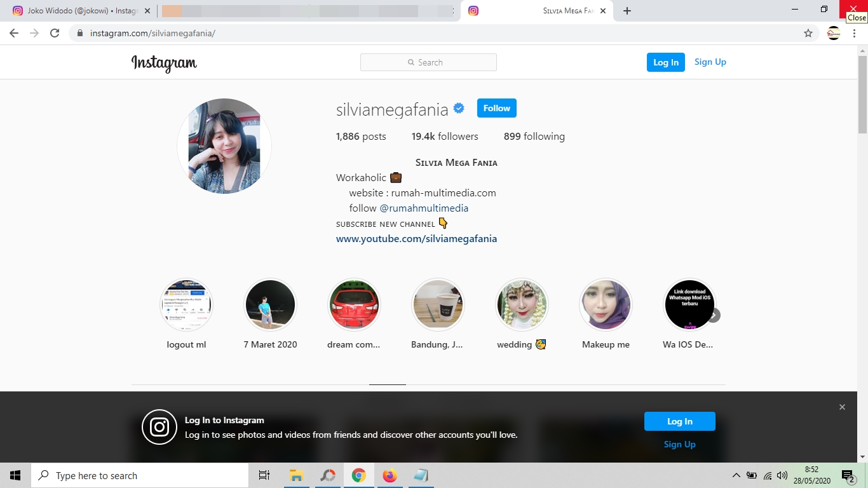Viewport: 868px width, 488px height.
Task: Click the 'Silvia Mega Fania' display name
Action: click(x=456, y=163)
